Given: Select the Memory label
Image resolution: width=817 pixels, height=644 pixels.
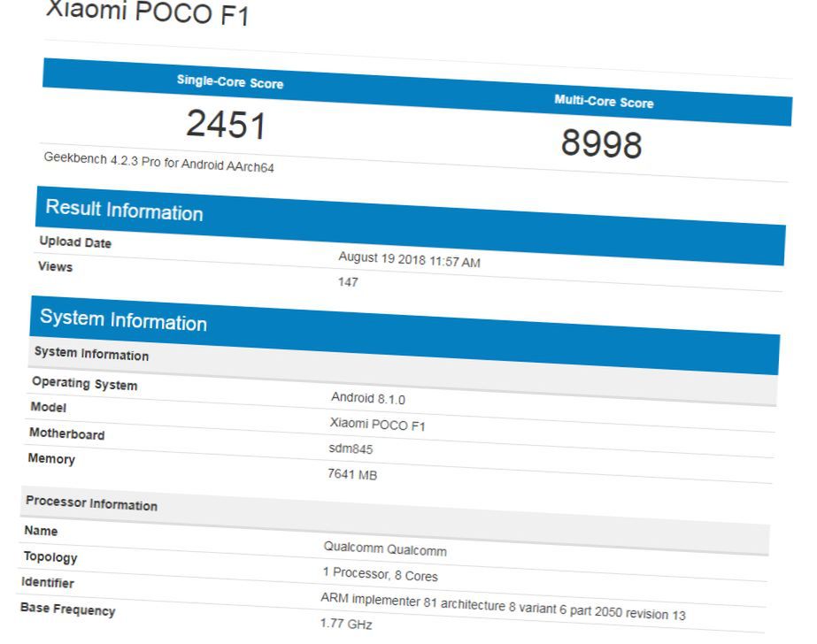Looking at the screenshot, I should [51, 458].
